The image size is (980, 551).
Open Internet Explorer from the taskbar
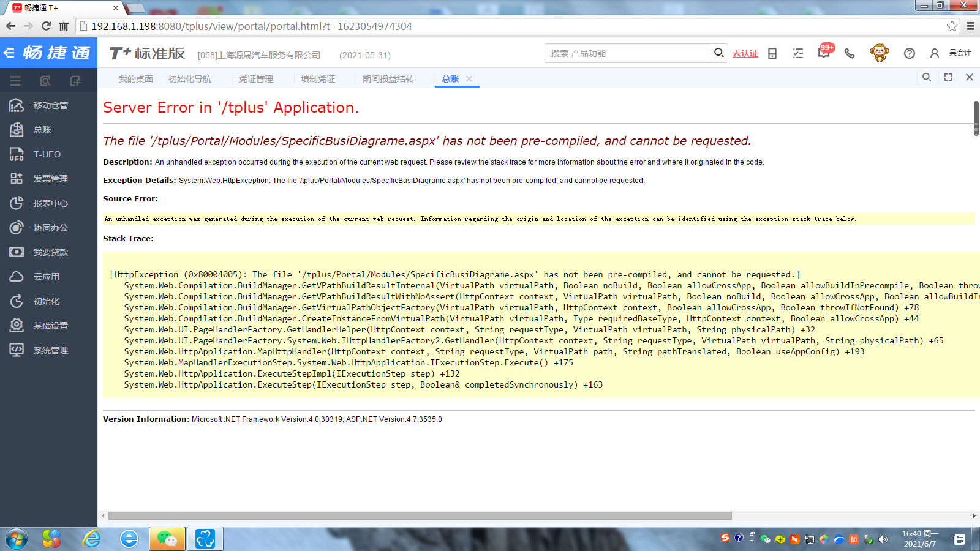91,539
